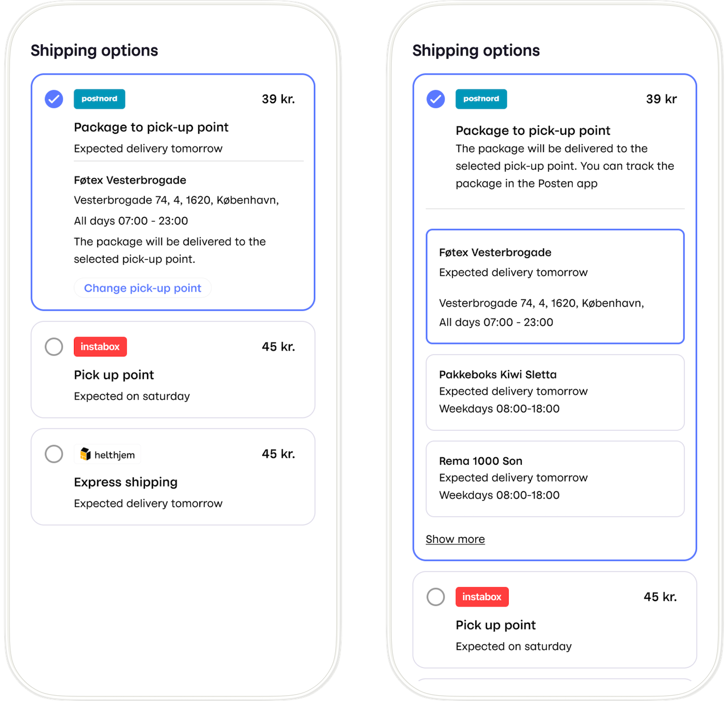Select the instabox radio button on the right screen
The image size is (728, 701).
435,597
